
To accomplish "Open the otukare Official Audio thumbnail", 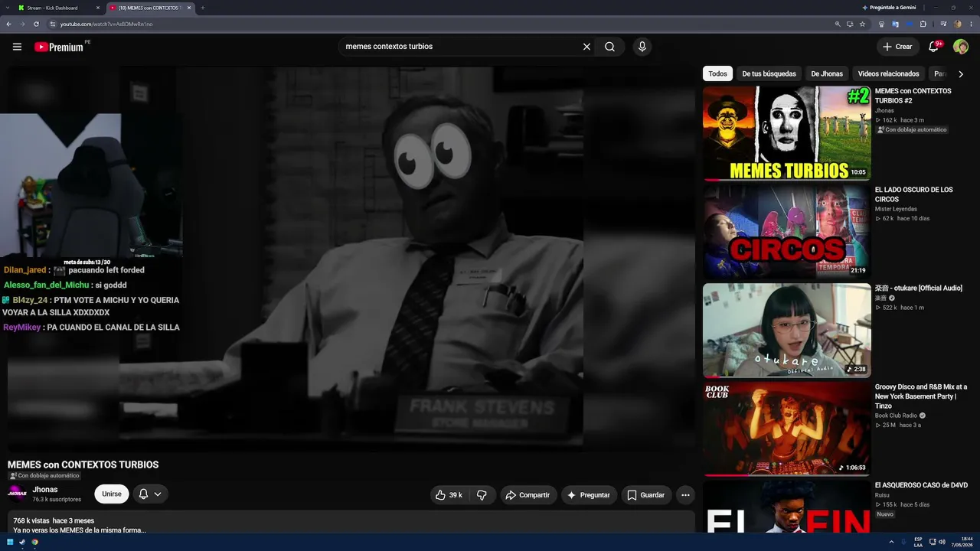I will 787,331.
